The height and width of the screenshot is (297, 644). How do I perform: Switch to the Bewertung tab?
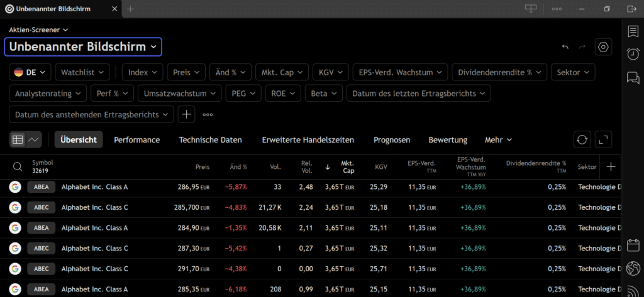click(x=448, y=140)
